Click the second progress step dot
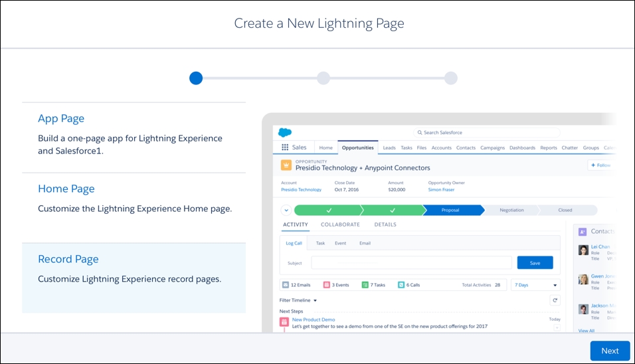 tap(323, 78)
